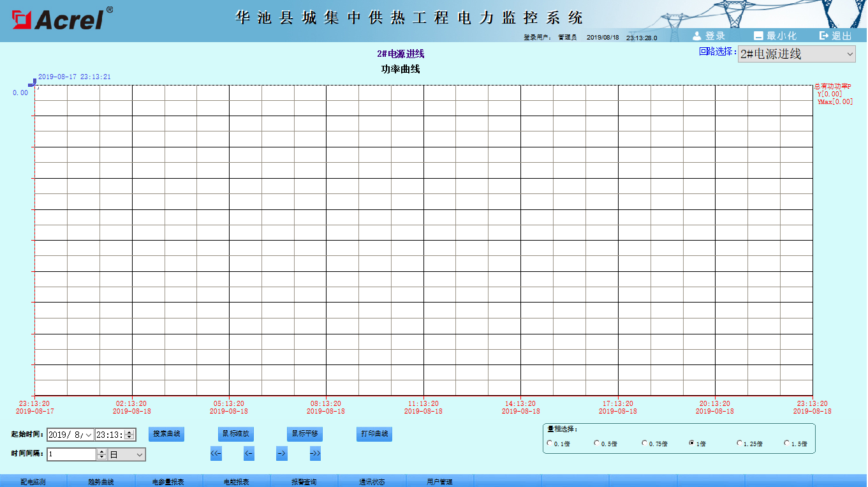Select the 0.1倍 range radio button
The width and height of the screenshot is (868, 487).
(550, 443)
